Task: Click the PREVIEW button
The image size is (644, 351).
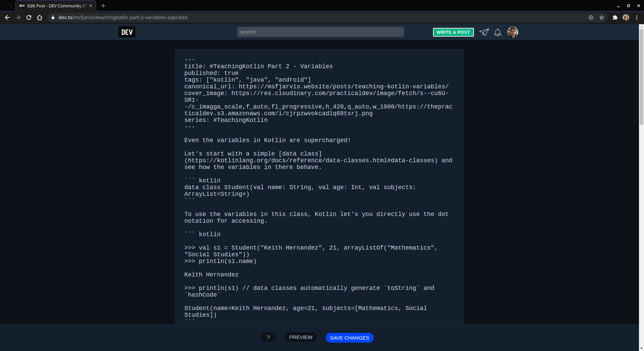Action: pos(301,337)
